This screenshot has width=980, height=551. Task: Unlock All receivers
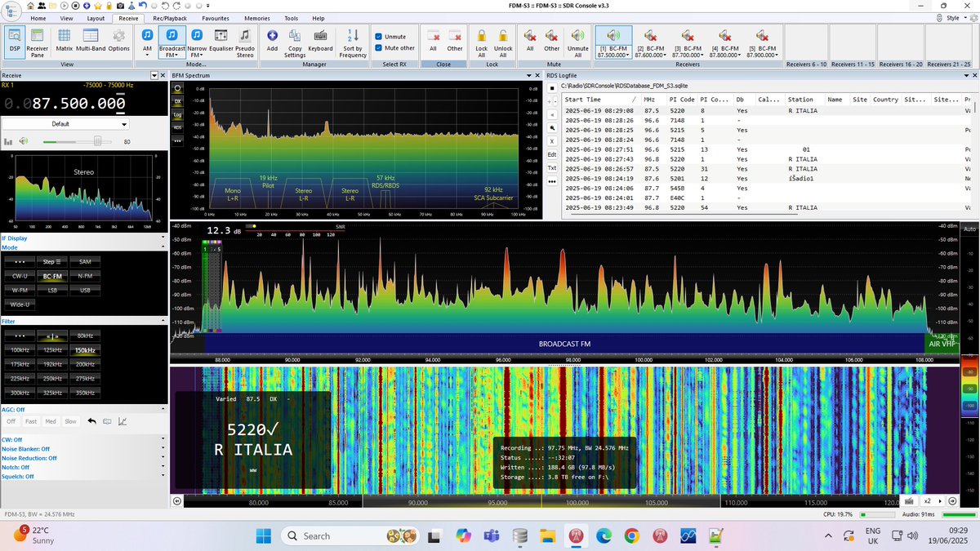tap(503, 41)
